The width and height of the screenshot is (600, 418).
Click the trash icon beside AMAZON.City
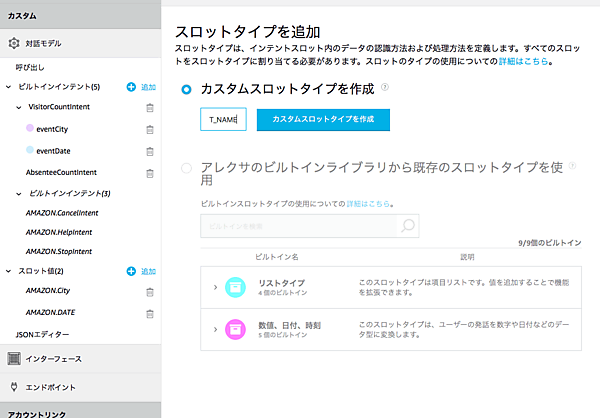click(x=150, y=291)
